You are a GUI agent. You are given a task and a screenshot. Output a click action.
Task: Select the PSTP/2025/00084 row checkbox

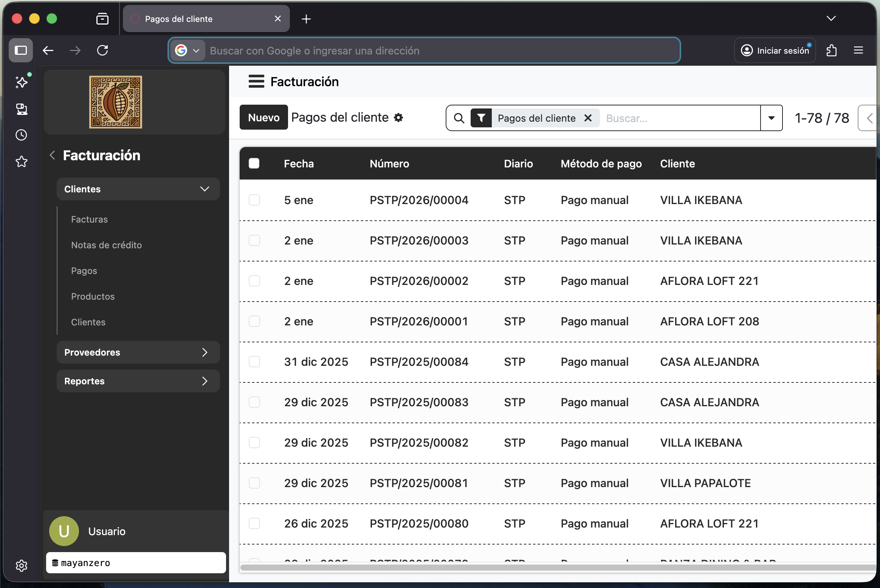[x=254, y=362]
